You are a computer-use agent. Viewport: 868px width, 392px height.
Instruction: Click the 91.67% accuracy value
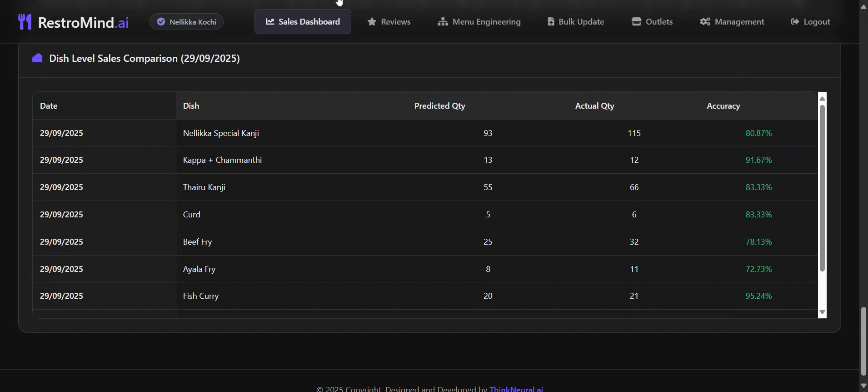[758, 160]
